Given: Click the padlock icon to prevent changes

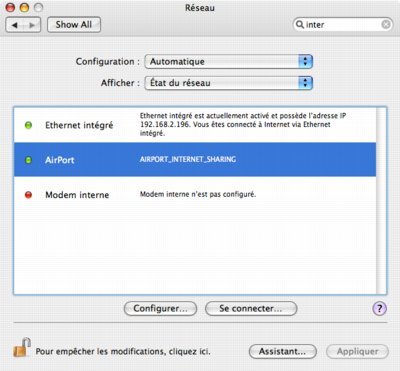Looking at the screenshot, I should (x=22, y=348).
